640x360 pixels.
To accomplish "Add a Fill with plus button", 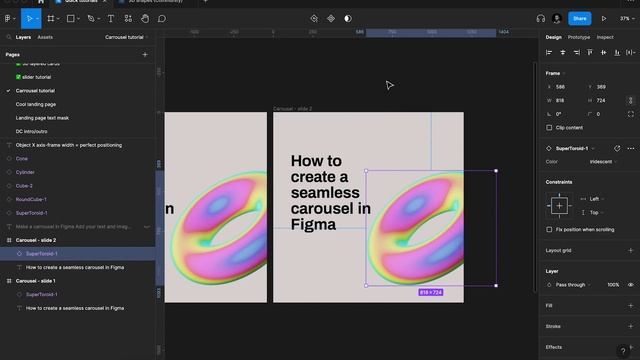I will 631,305.
